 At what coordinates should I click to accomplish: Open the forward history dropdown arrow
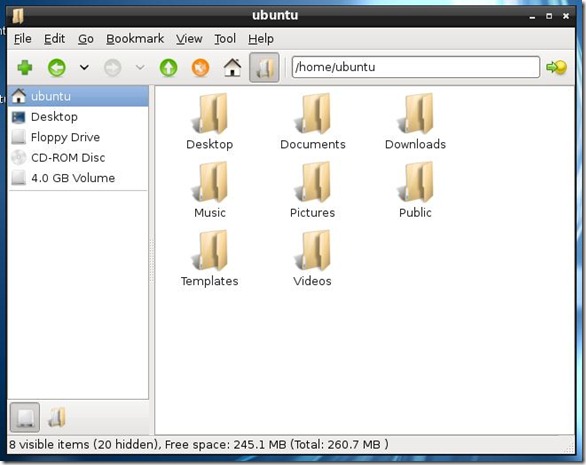pyautogui.click(x=140, y=67)
